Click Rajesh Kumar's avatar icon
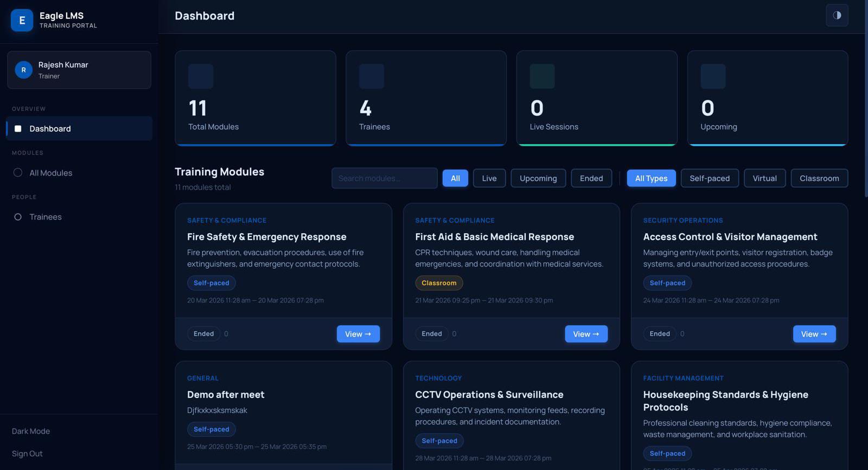 pyautogui.click(x=23, y=70)
